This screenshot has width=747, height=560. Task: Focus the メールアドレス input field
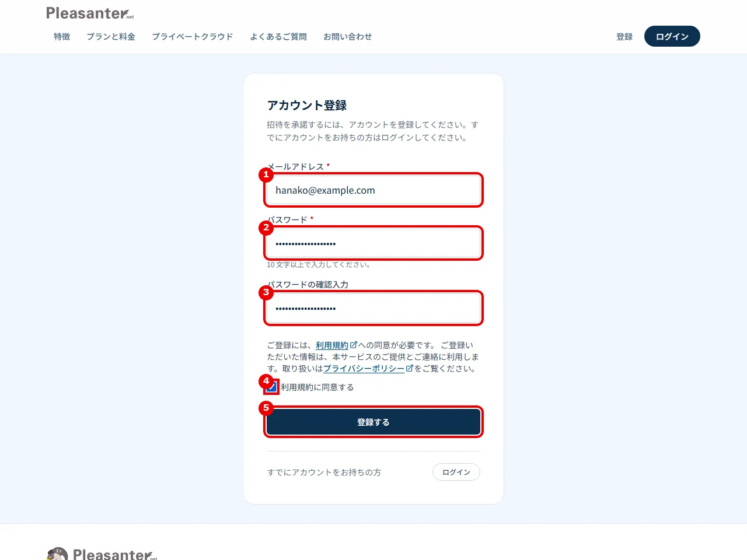(373, 190)
